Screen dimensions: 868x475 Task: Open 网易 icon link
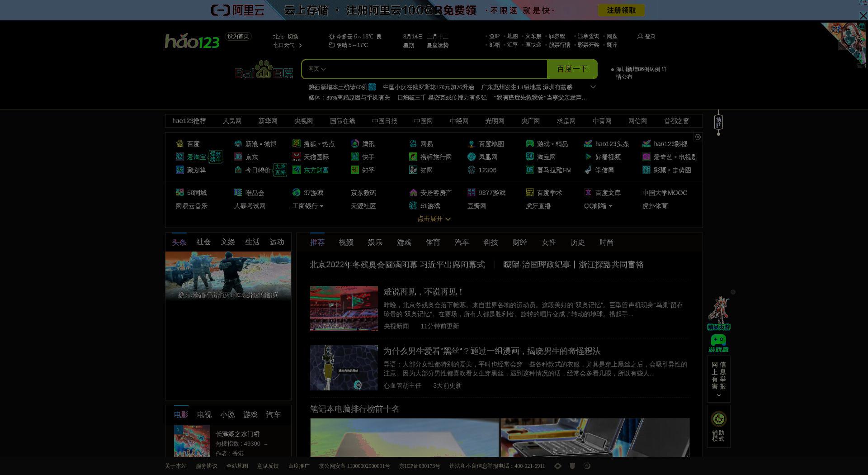pos(413,144)
